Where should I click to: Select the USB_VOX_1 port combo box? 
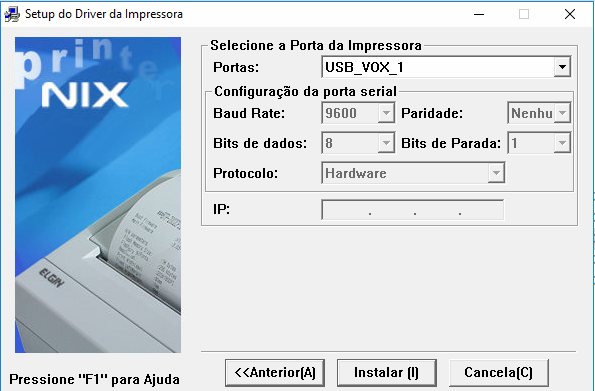pos(446,67)
